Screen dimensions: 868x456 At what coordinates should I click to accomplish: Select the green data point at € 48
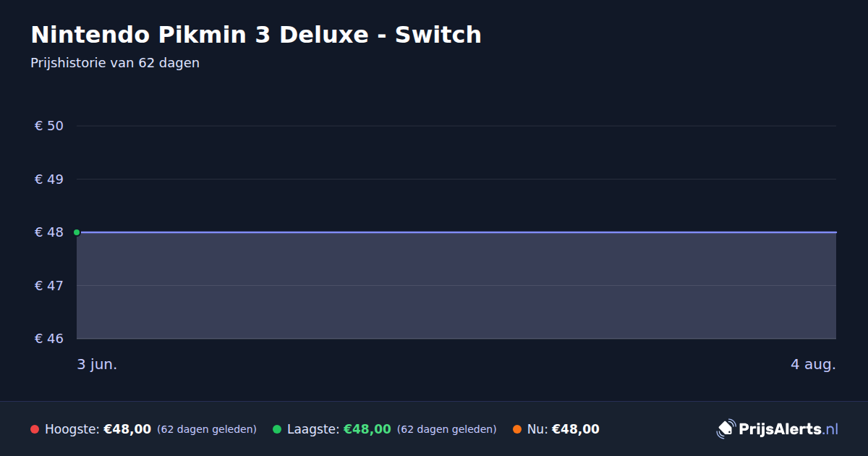[77, 232]
